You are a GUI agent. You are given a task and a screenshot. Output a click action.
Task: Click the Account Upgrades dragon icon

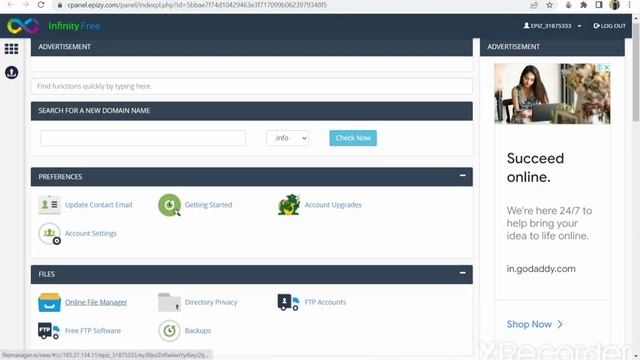pos(289,204)
